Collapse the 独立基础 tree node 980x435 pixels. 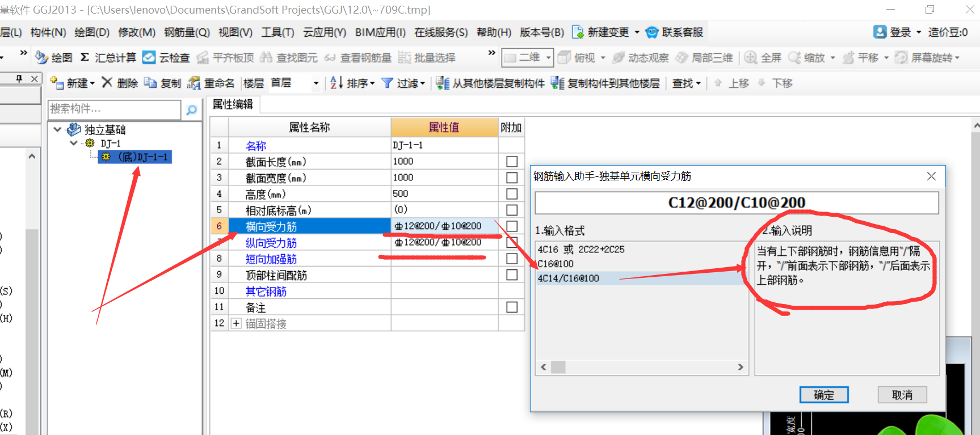57,129
